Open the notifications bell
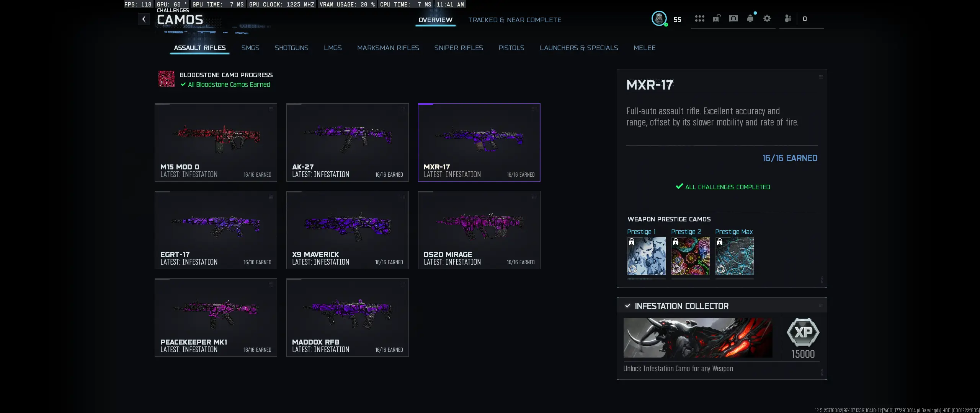980x413 pixels. tap(750, 18)
